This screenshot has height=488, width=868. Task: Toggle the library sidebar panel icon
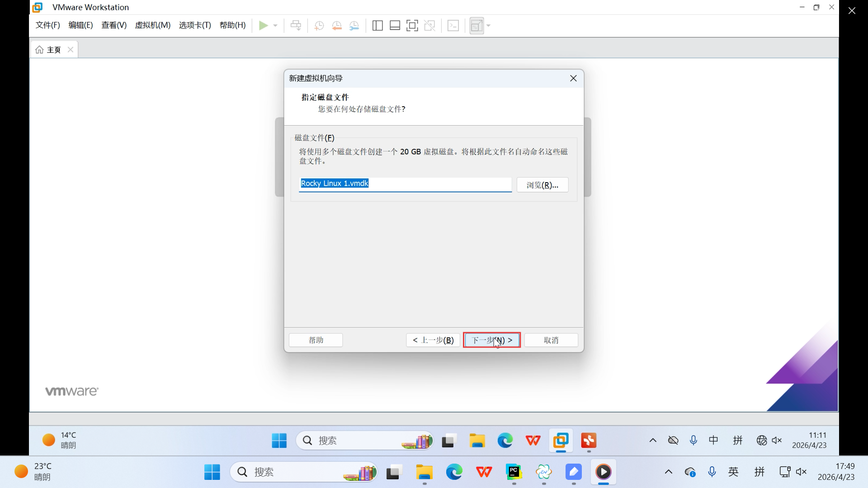(377, 26)
